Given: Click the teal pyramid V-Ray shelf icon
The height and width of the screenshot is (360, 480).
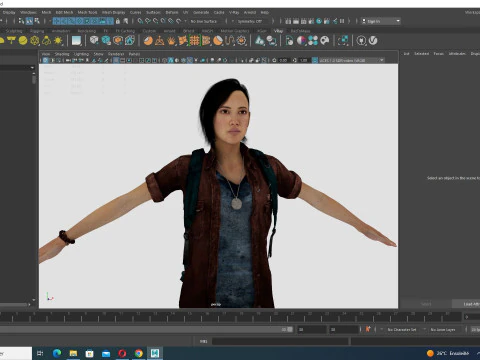Looking at the screenshot, I should (x=259, y=41).
